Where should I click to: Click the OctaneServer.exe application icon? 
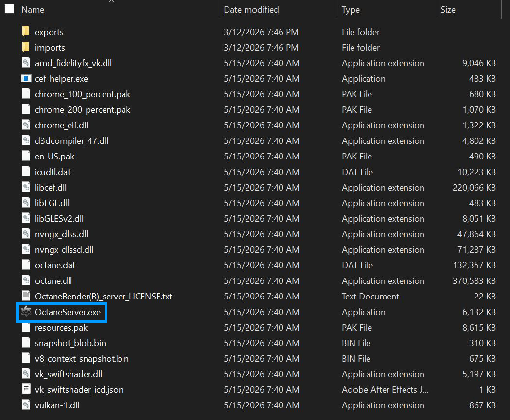pos(26,312)
